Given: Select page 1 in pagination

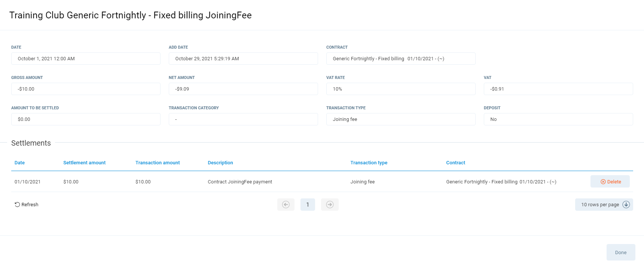Looking at the screenshot, I should pyautogui.click(x=308, y=204).
